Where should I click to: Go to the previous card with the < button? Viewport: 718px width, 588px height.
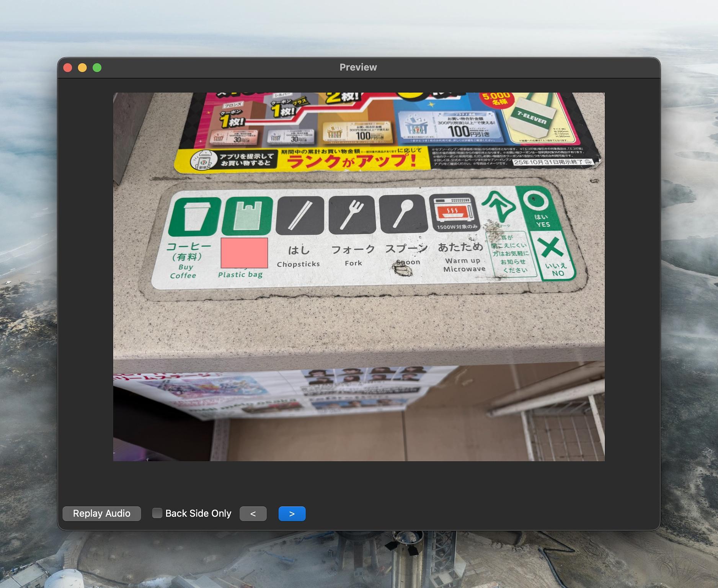point(253,514)
